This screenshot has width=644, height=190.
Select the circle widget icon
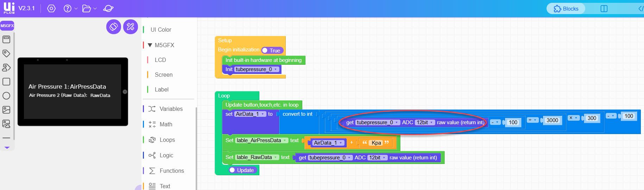pyautogui.click(x=6, y=96)
